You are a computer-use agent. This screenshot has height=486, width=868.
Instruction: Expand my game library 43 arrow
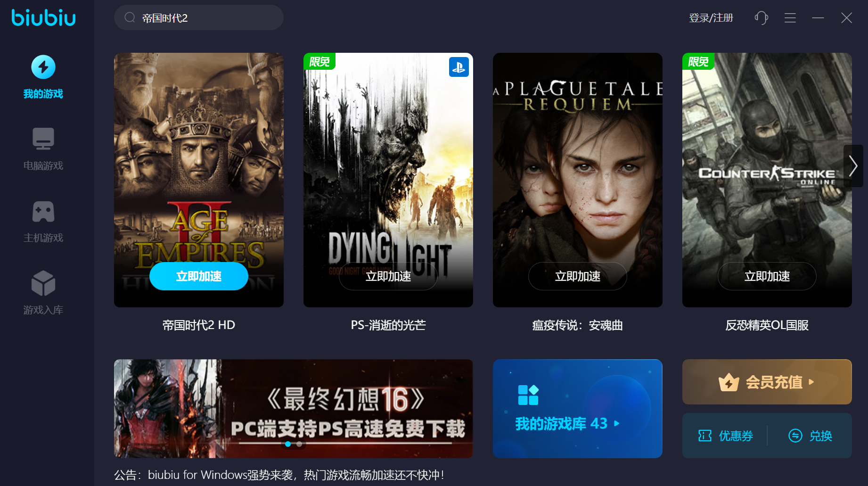(x=617, y=424)
